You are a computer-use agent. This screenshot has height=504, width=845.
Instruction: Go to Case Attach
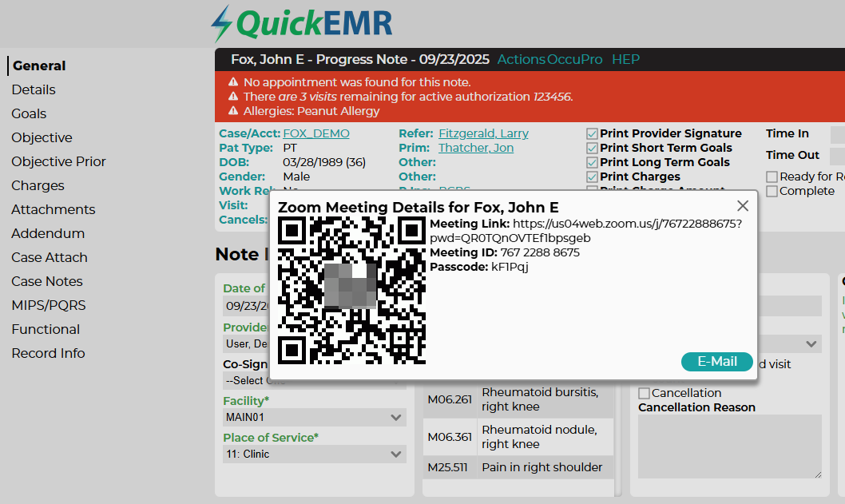click(50, 257)
